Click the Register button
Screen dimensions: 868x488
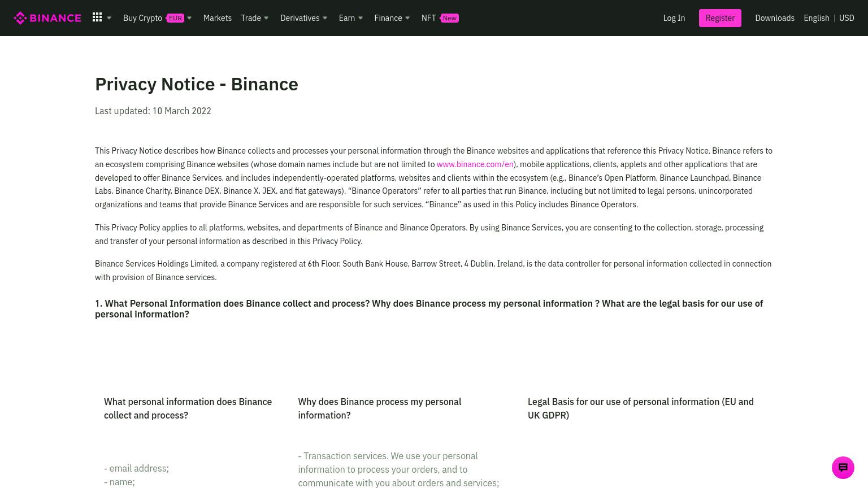(720, 18)
